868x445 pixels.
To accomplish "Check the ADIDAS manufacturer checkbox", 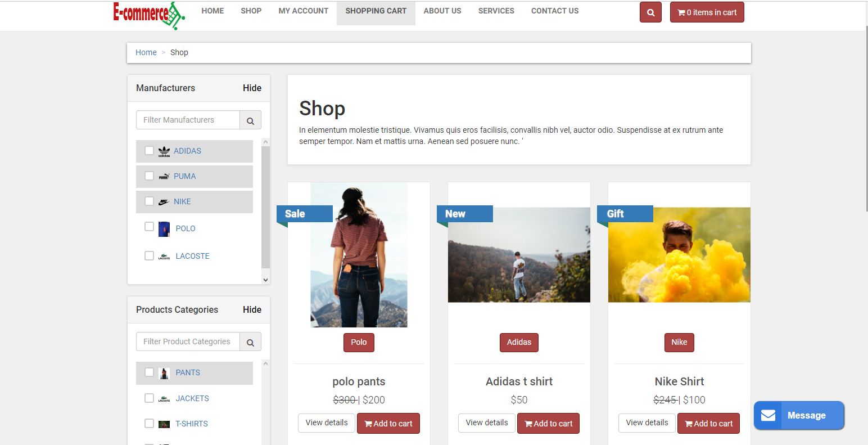I will click(149, 150).
